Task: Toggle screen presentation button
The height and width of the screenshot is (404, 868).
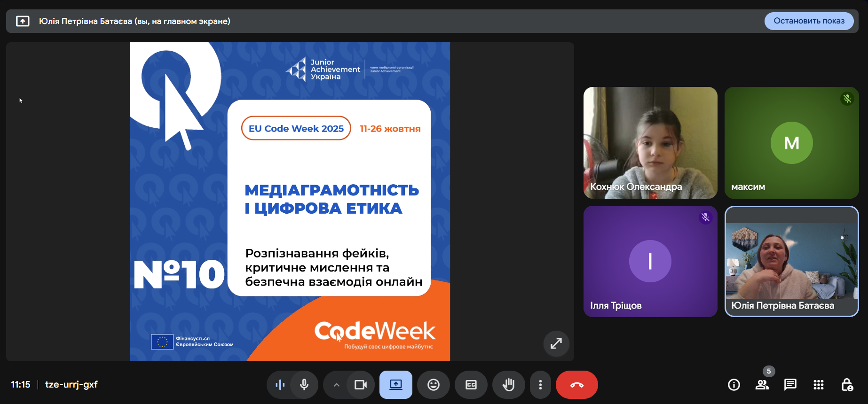Action: tap(396, 385)
